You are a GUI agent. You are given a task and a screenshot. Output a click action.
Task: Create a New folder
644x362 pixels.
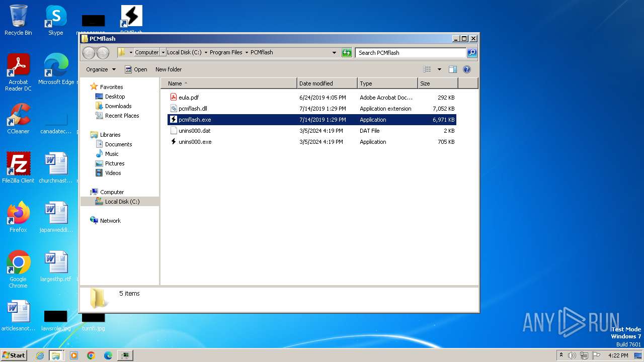(169, 69)
